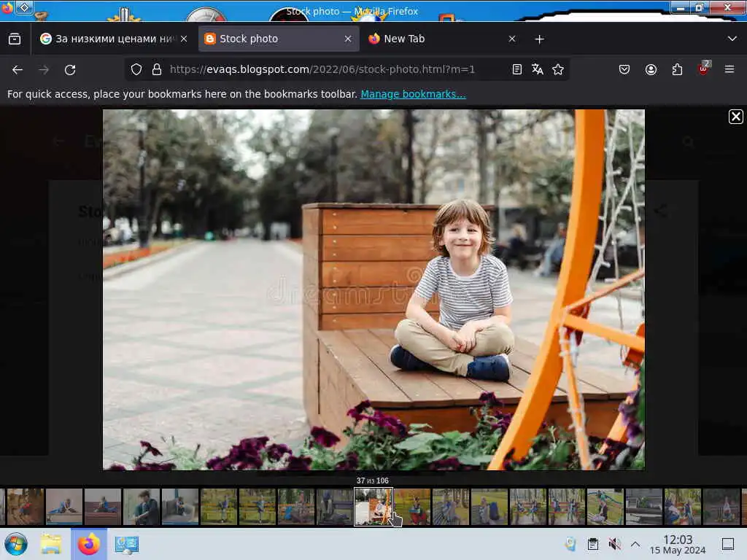Click the main photo of boy on bench

[374, 289]
